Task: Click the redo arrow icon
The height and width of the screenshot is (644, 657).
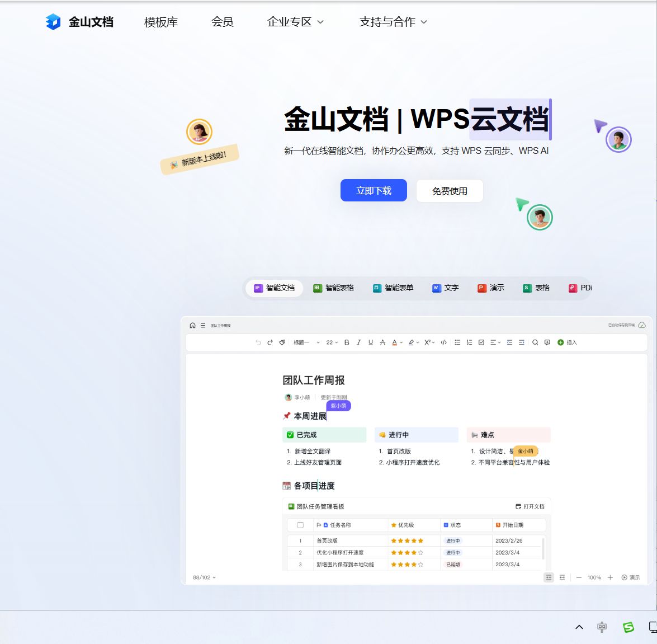Action: pos(270,342)
